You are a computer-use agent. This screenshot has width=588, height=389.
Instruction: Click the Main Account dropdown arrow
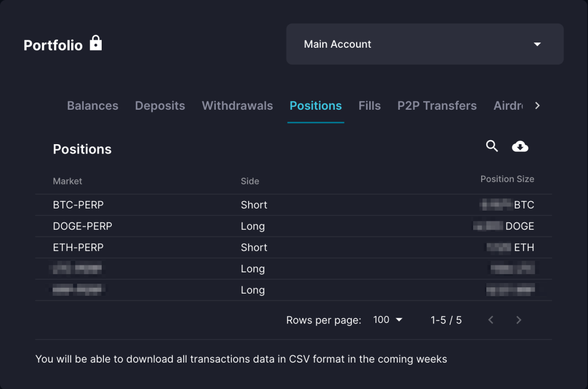point(537,44)
